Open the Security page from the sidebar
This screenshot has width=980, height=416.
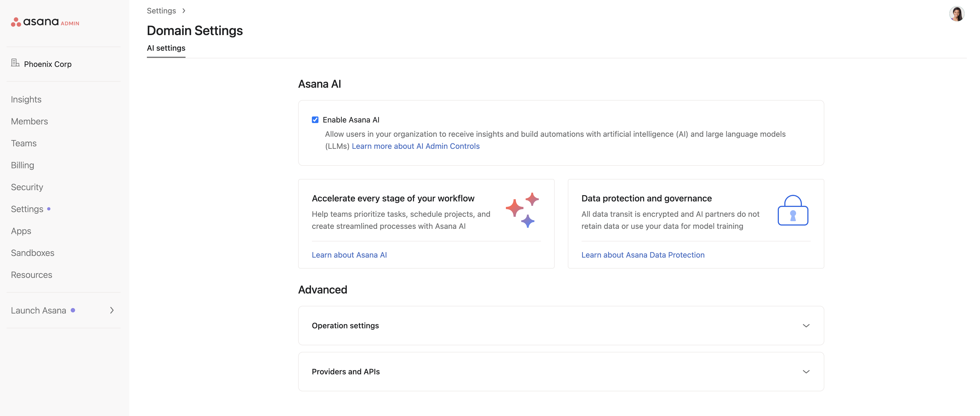click(x=27, y=187)
